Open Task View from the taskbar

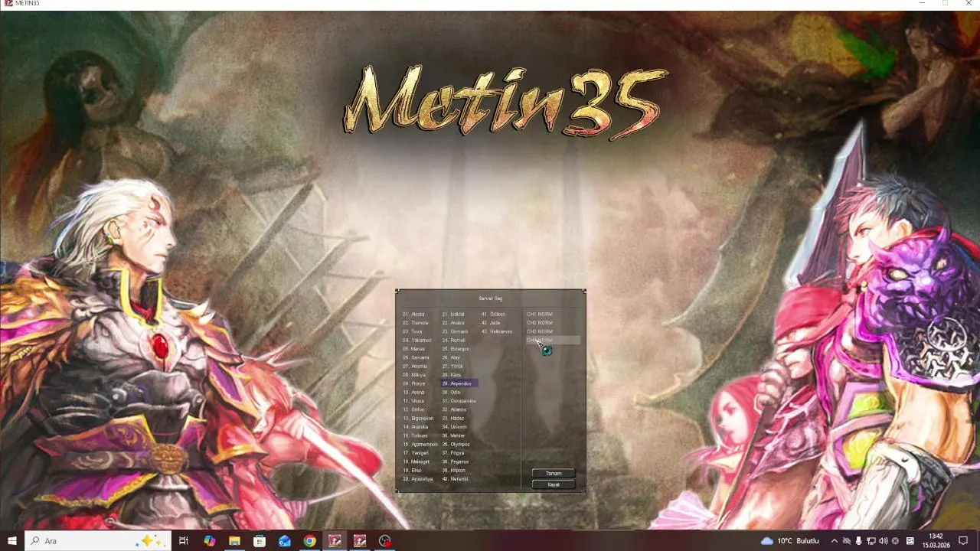point(184,541)
